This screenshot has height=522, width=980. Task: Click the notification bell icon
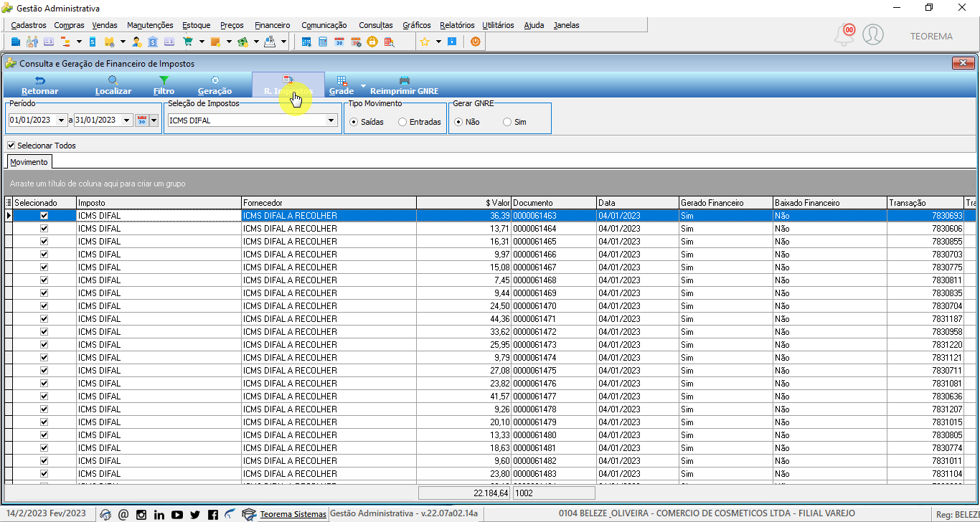pyautogui.click(x=844, y=34)
